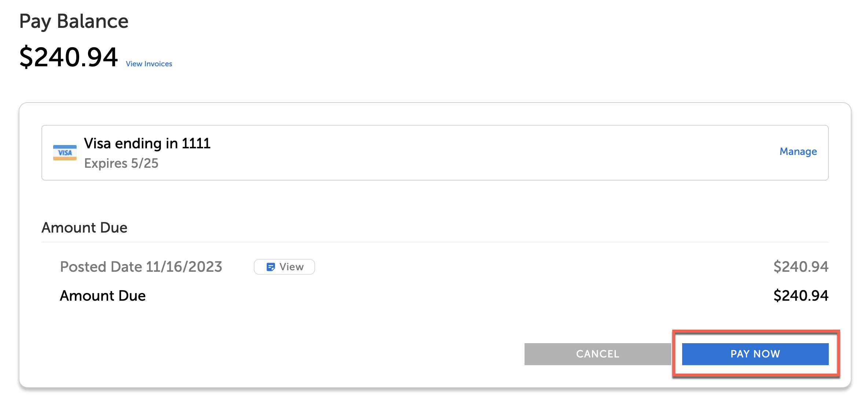Click the gray $240.94 posted-date amount

(x=801, y=267)
